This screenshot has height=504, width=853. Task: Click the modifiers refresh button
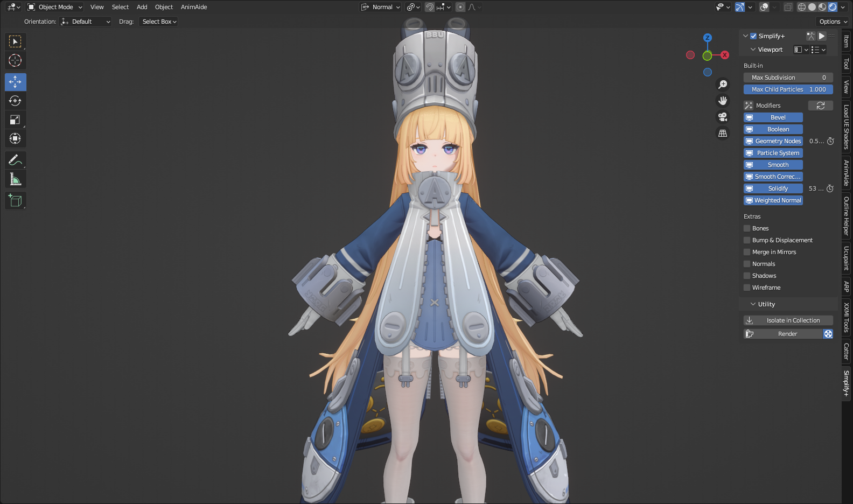tap(821, 106)
